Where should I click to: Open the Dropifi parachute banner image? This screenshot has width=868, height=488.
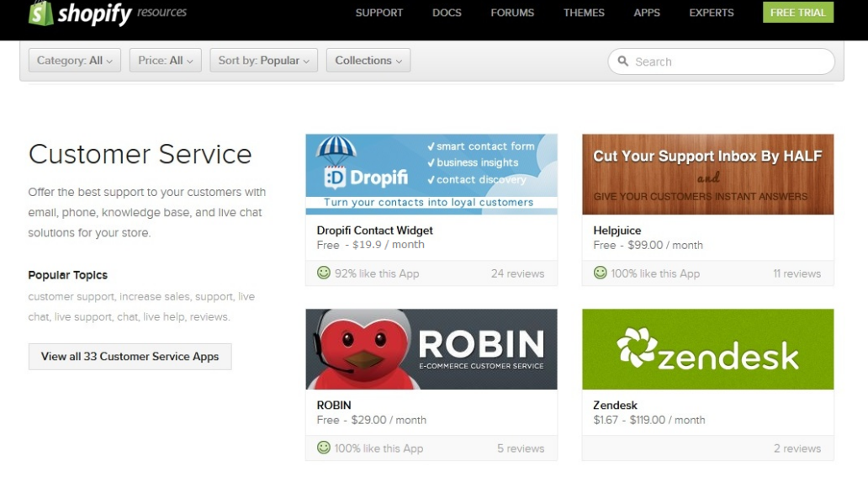(x=431, y=174)
